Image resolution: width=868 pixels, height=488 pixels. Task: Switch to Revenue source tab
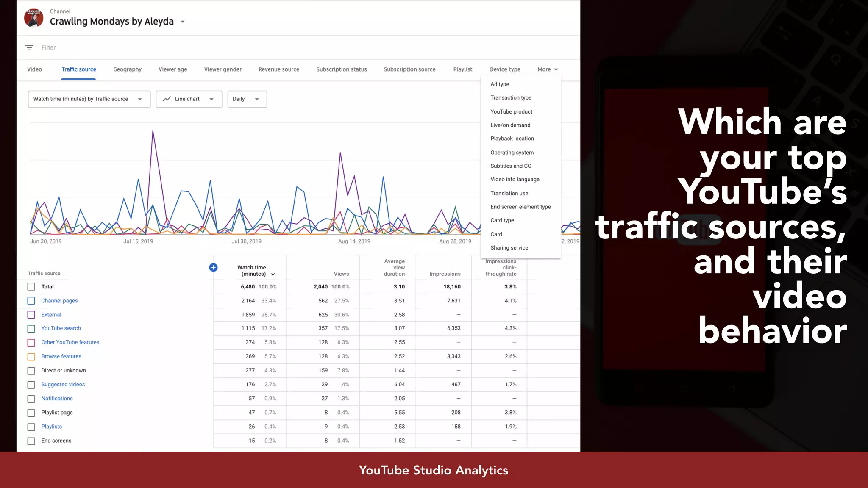pos(279,69)
